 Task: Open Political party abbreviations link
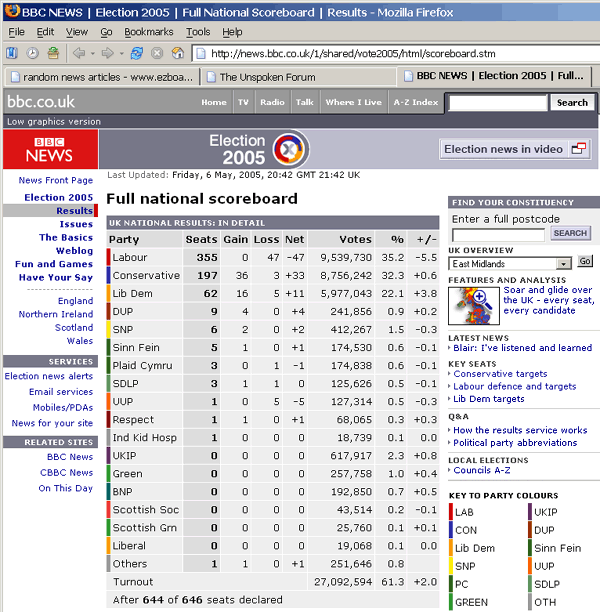[x=515, y=443]
